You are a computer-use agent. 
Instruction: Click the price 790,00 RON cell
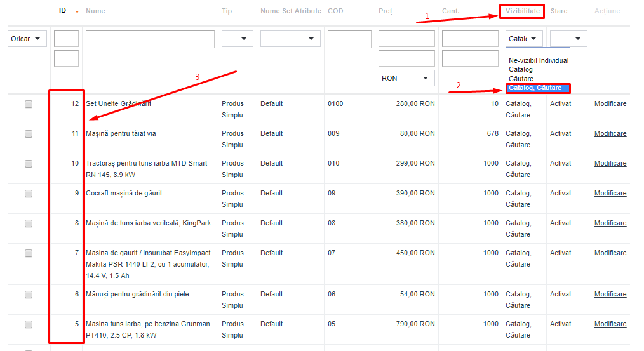415,324
